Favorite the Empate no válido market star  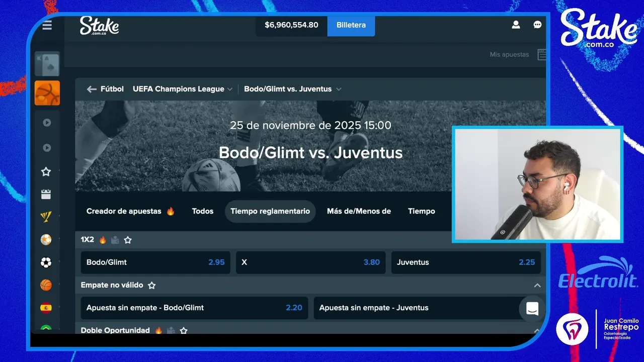tap(151, 285)
